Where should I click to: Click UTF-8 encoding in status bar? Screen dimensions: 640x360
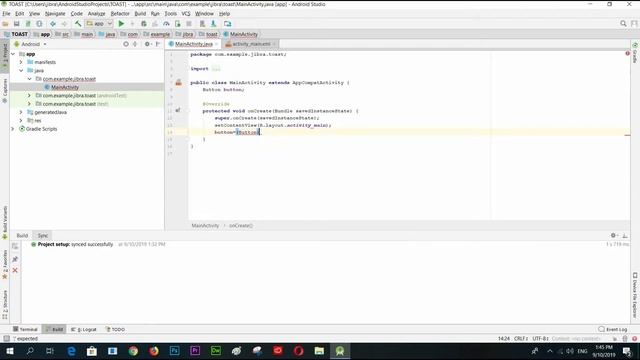(540, 339)
